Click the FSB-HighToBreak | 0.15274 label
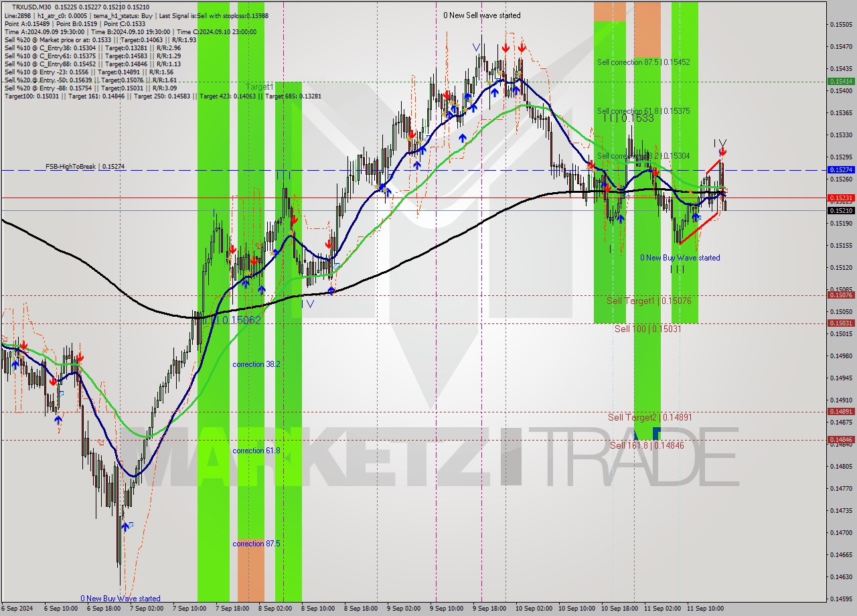Image resolution: width=857 pixels, height=616 pixels. (85, 166)
